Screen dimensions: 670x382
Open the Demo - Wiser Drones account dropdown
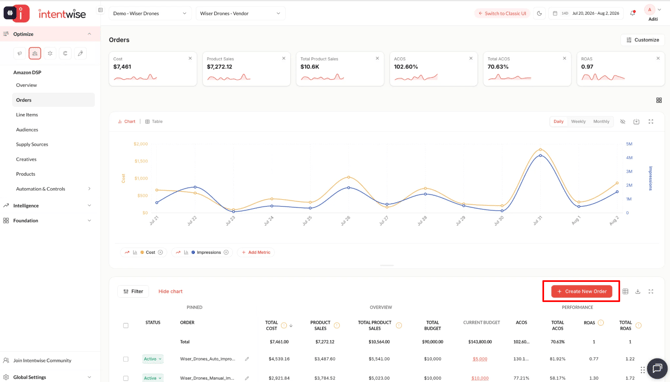coord(150,13)
